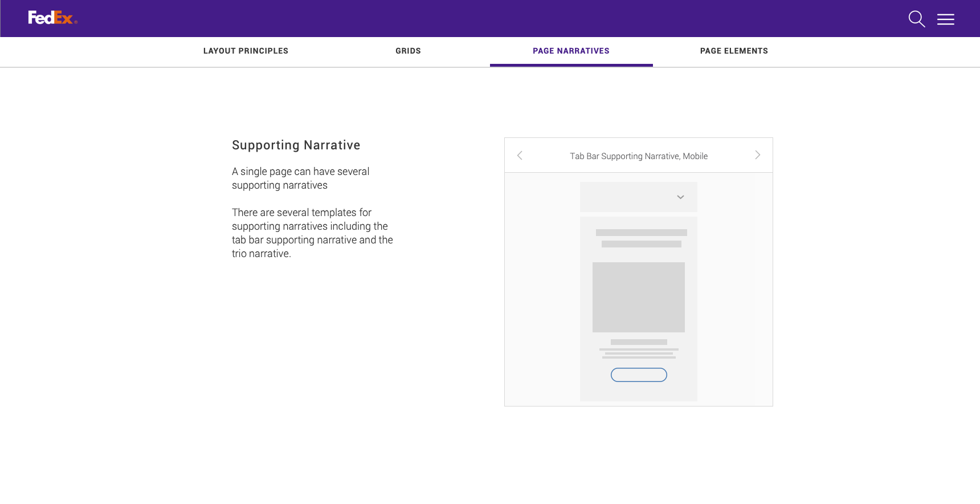Click the FedEx logo
The width and height of the screenshot is (980, 504).
click(x=52, y=18)
